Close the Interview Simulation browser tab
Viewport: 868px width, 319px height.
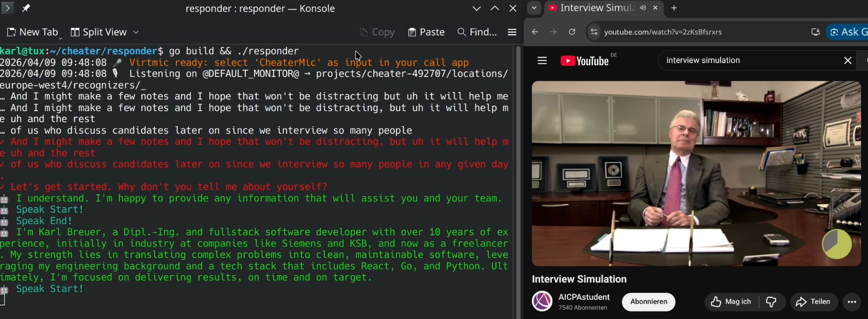(x=655, y=8)
